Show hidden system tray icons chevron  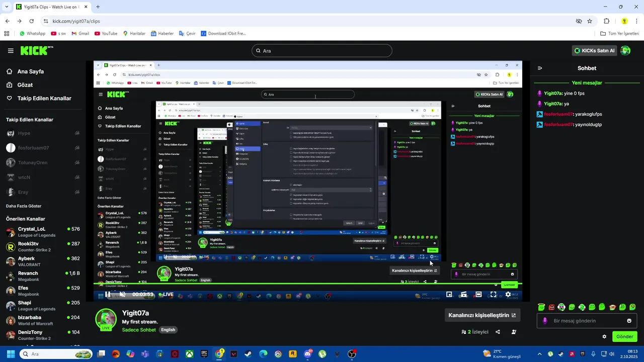coord(540,354)
